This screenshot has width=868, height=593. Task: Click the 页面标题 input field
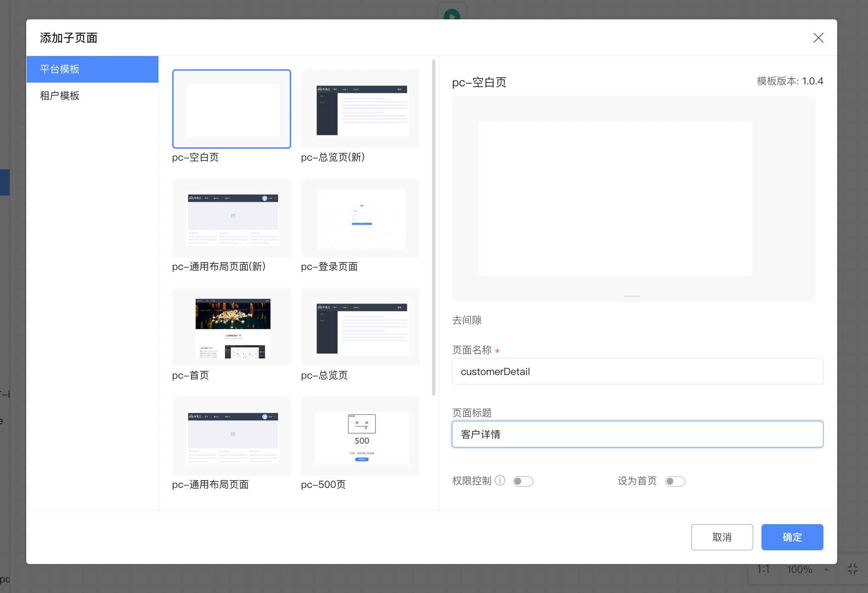(x=637, y=434)
